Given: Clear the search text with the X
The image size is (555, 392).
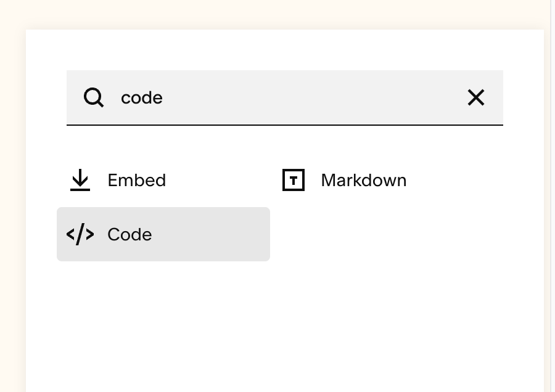Looking at the screenshot, I should [475, 97].
